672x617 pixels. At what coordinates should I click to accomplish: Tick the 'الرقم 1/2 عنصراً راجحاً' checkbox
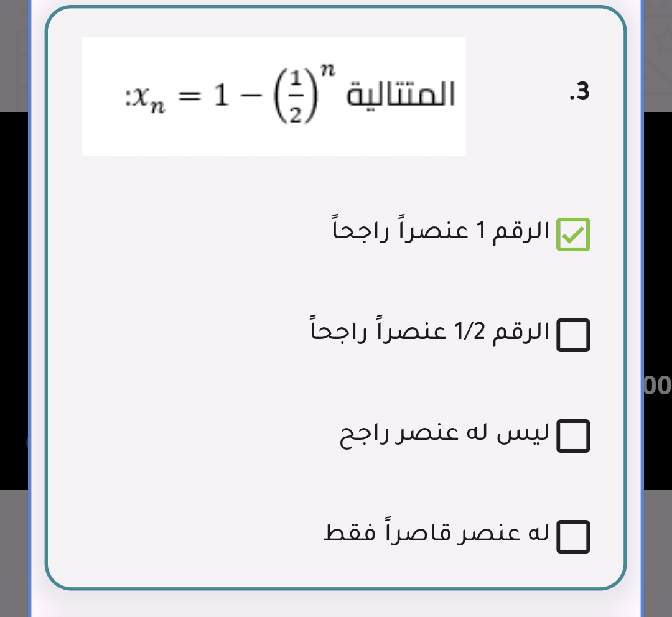click(572, 336)
